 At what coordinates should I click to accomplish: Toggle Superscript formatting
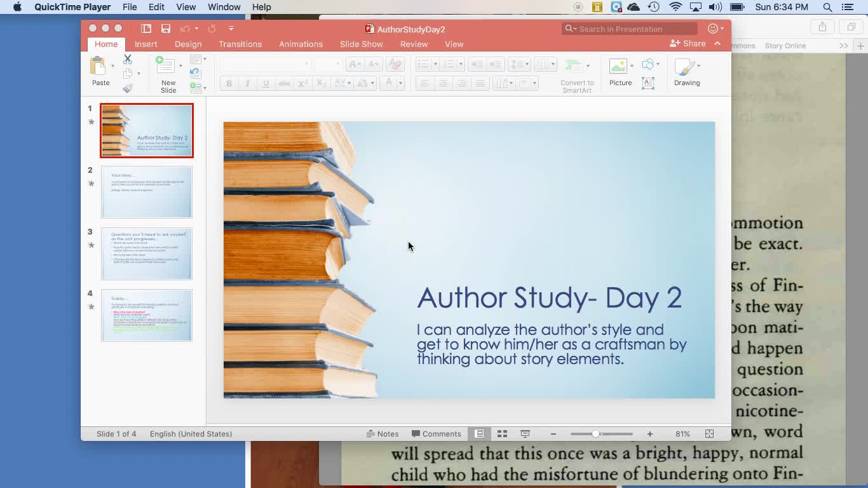coord(303,83)
